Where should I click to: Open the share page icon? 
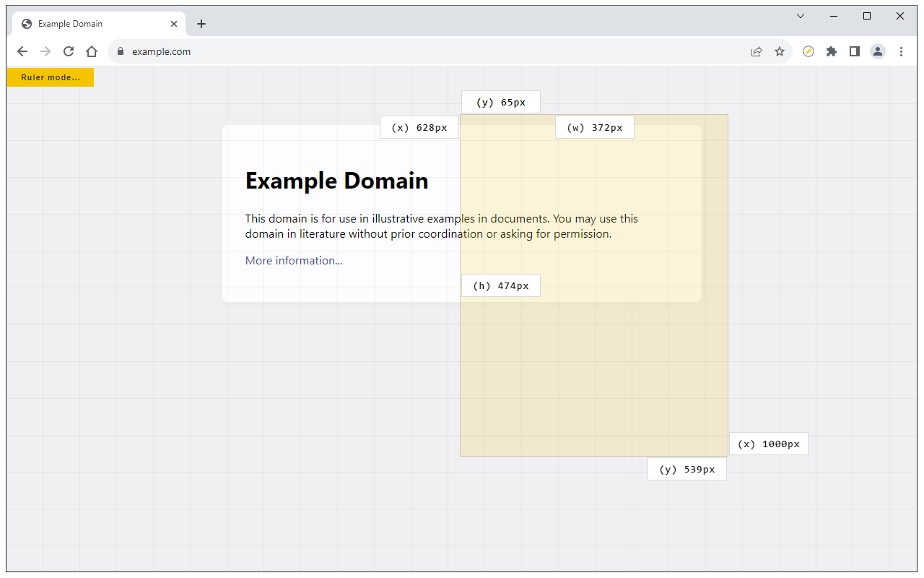pos(757,51)
